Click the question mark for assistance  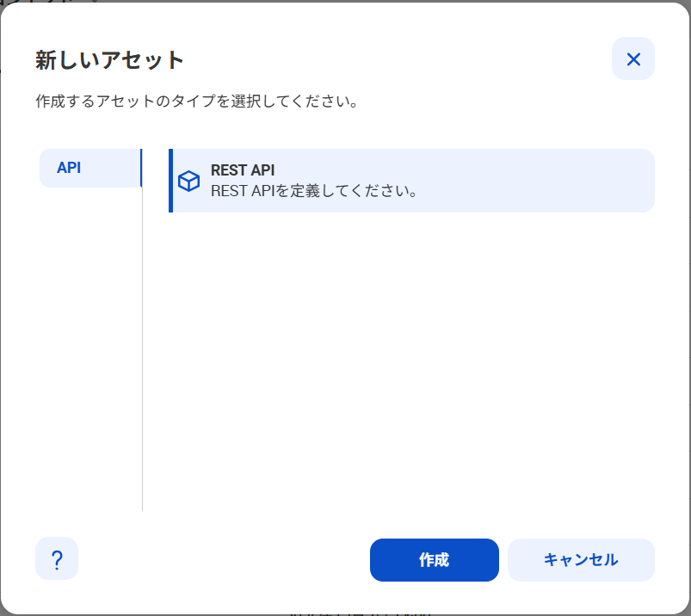coord(56,559)
